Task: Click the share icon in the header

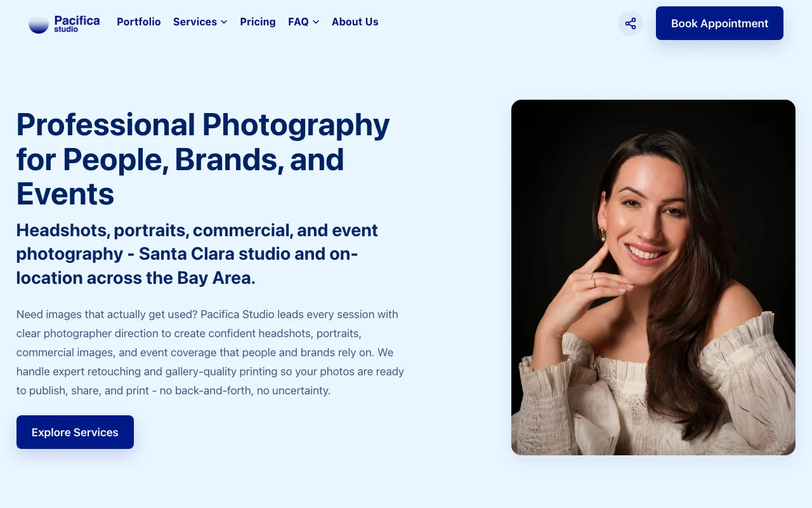Action: click(630, 23)
